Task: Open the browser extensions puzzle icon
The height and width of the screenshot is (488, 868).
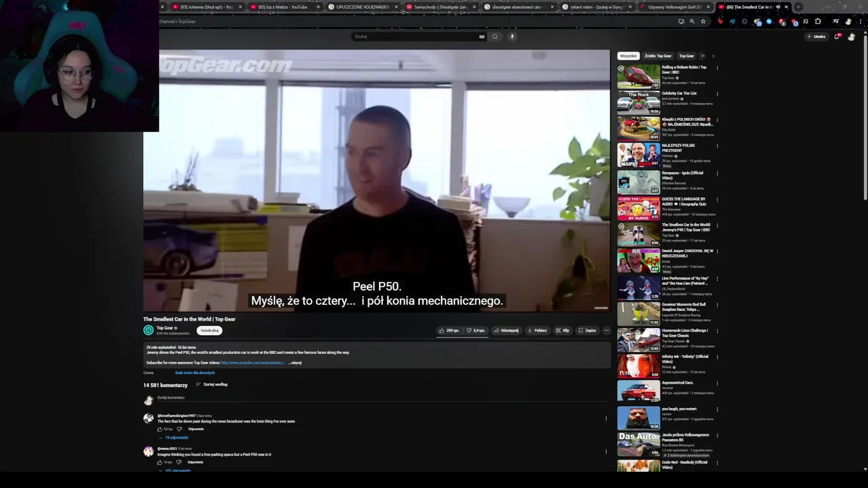Action: pyautogui.click(x=818, y=22)
